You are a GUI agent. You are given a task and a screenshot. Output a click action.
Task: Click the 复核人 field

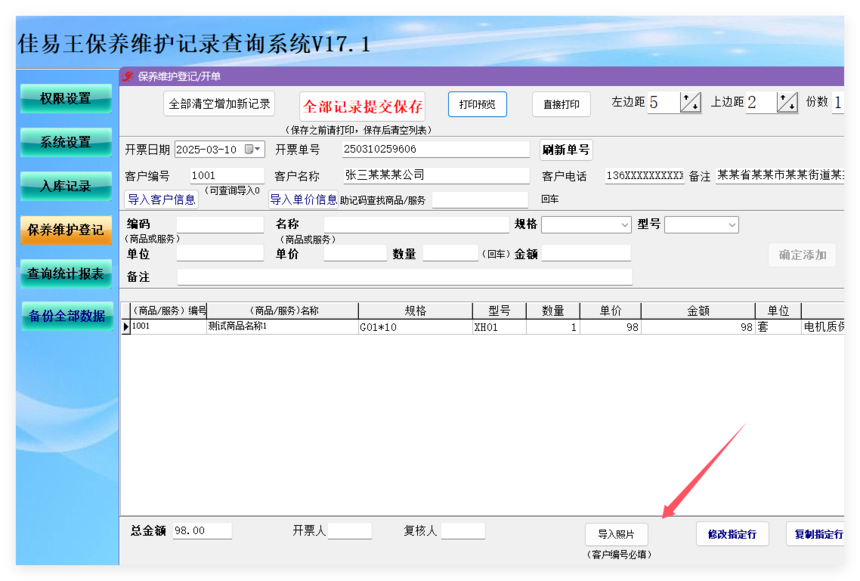coord(463,531)
